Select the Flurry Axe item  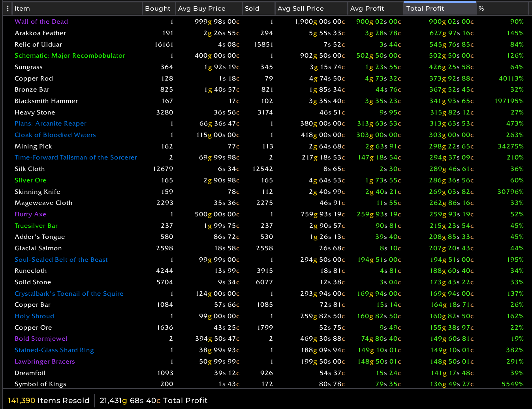(x=30, y=214)
